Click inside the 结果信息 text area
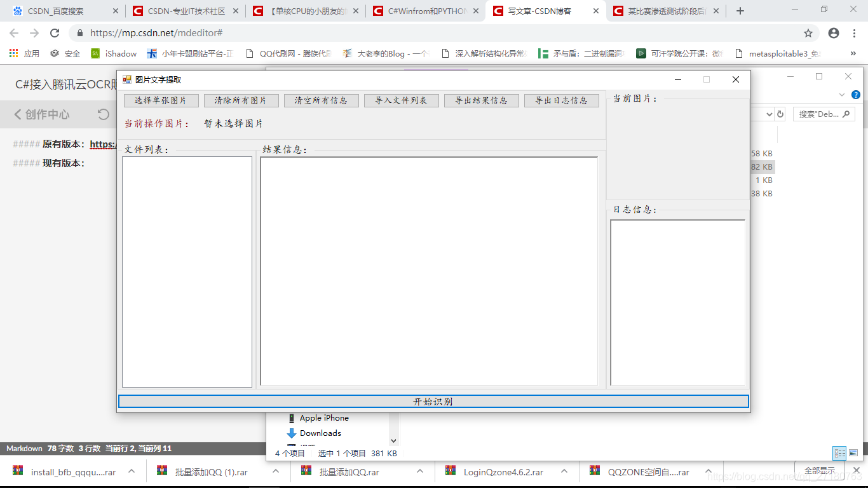The height and width of the screenshot is (488, 868). pyautogui.click(x=429, y=271)
